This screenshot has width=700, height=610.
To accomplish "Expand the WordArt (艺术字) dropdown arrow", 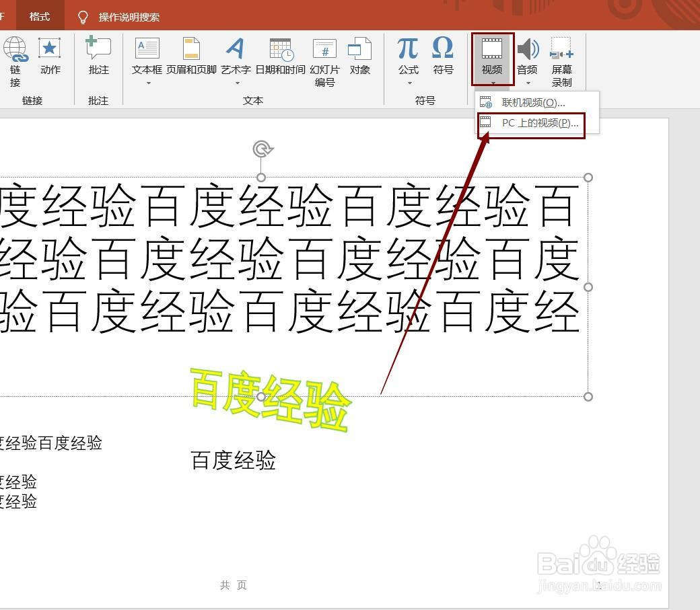I will (x=237, y=83).
